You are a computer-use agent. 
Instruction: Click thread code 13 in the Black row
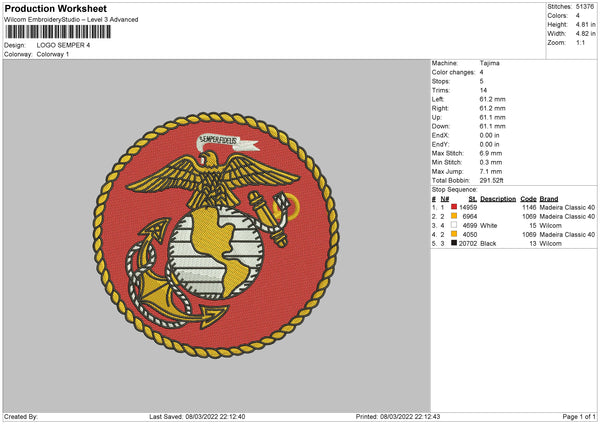point(533,244)
